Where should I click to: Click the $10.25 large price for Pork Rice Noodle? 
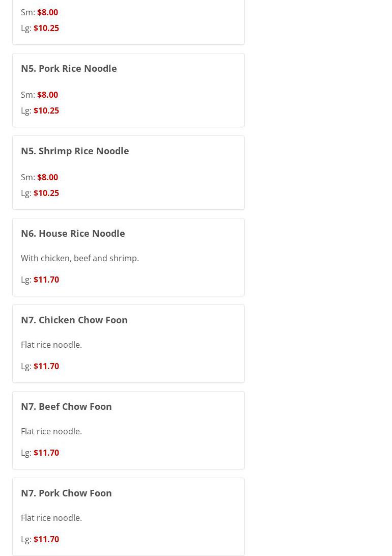click(x=46, y=110)
